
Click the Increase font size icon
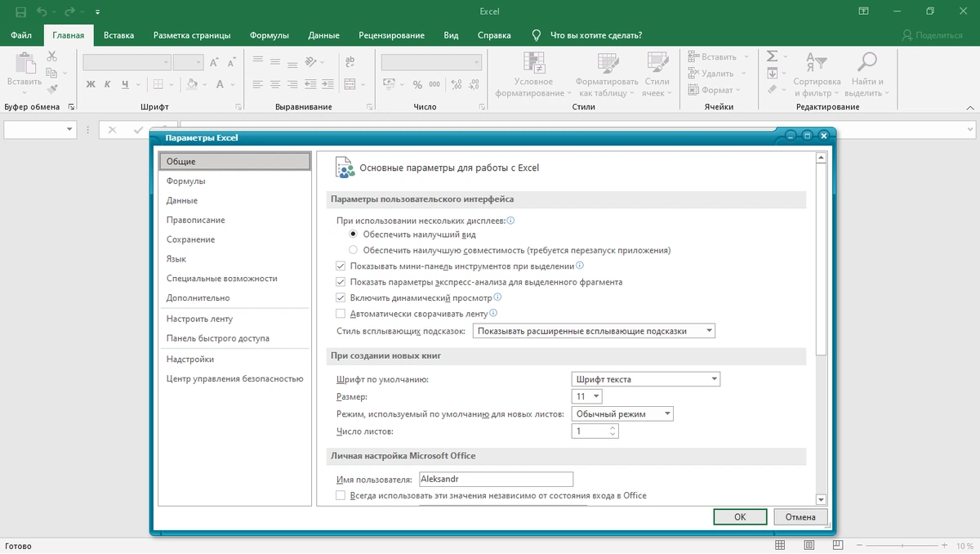pos(214,62)
